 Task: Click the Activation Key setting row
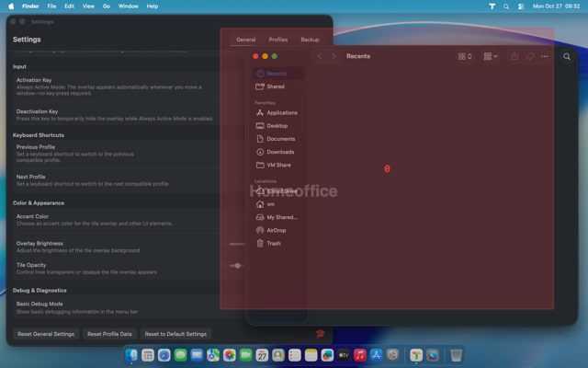129,86
